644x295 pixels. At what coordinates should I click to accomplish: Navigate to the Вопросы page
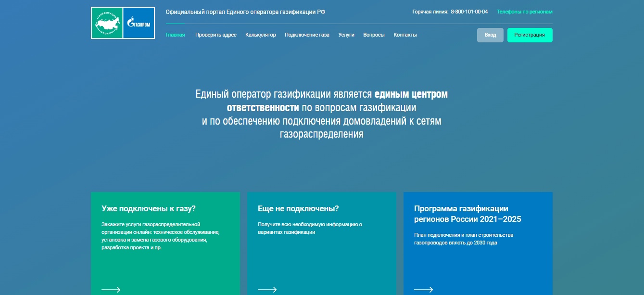click(374, 35)
